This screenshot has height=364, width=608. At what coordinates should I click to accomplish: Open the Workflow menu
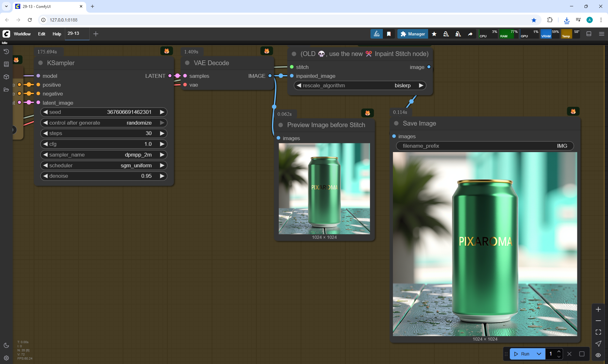pos(22,34)
